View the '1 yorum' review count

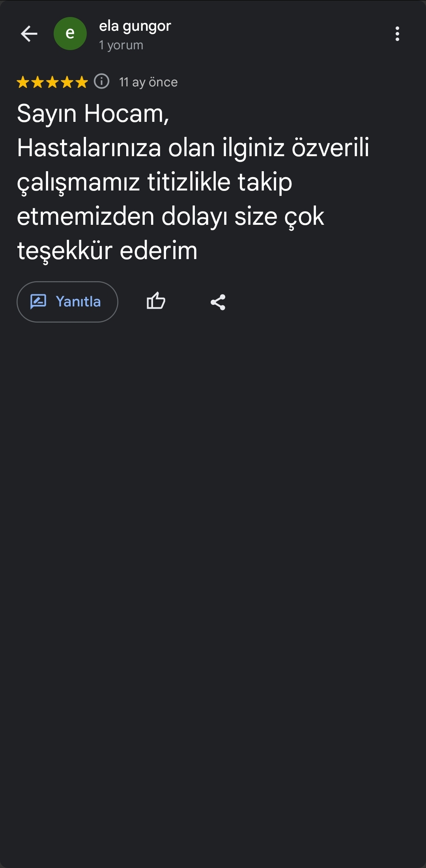(x=121, y=45)
